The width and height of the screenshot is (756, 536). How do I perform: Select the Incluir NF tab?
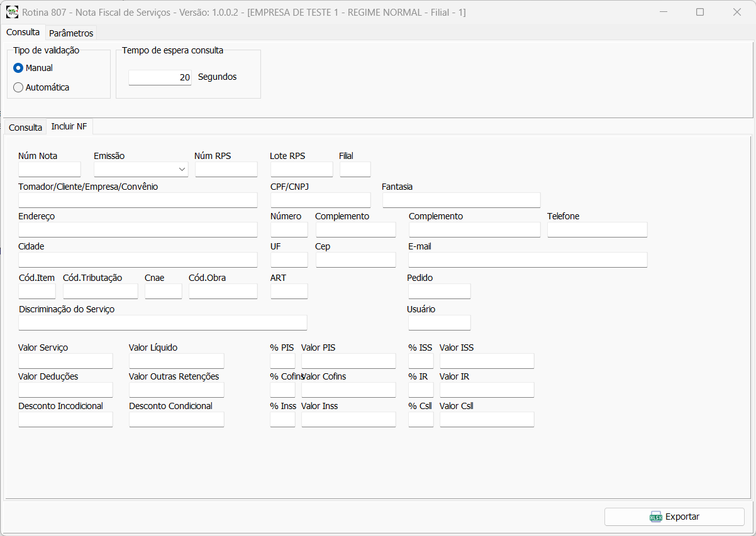tap(69, 126)
